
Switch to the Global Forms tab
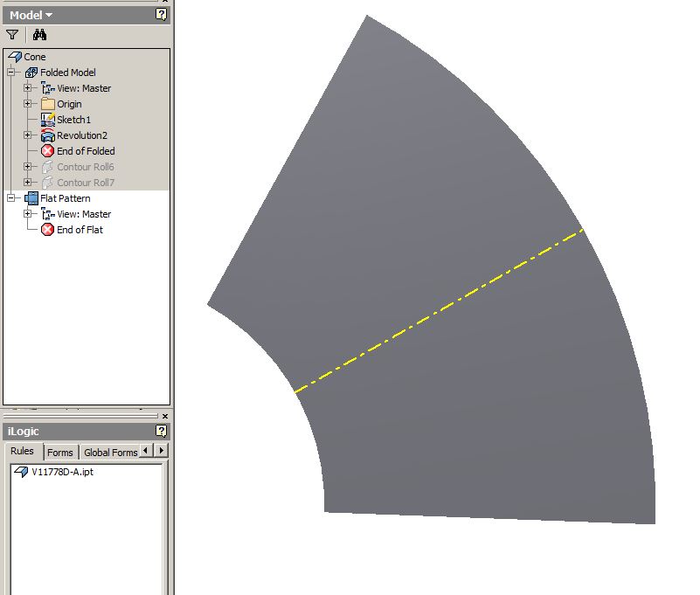pyautogui.click(x=110, y=453)
